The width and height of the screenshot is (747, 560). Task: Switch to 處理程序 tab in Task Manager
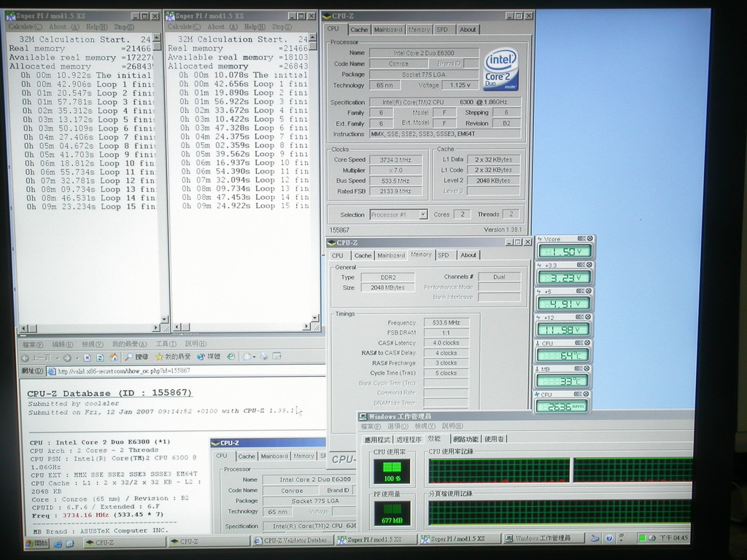(x=409, y=439)
